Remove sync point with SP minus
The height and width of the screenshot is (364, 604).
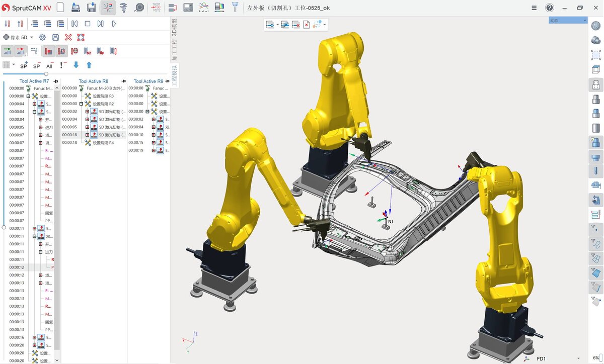pos(37,65)
